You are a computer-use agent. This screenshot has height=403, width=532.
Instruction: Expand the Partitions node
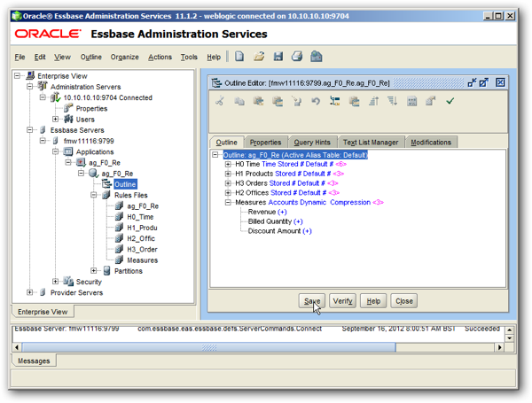[x=94, y=270]
